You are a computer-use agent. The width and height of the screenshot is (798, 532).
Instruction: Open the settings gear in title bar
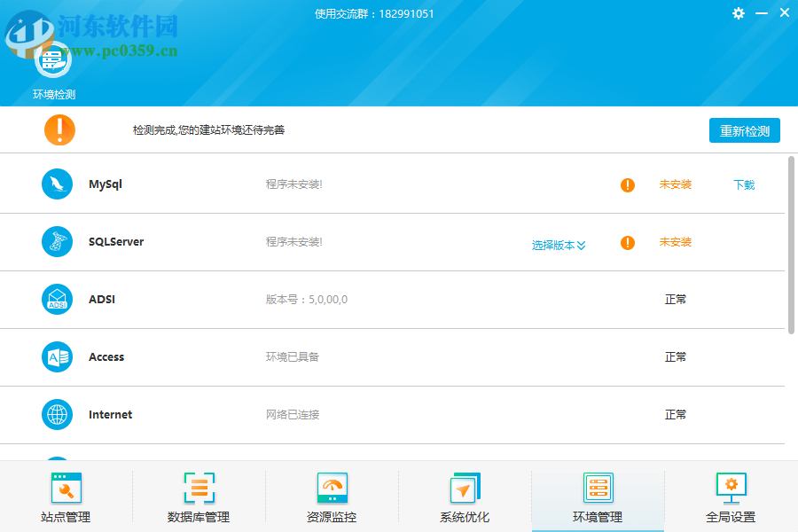click(739, 13)
